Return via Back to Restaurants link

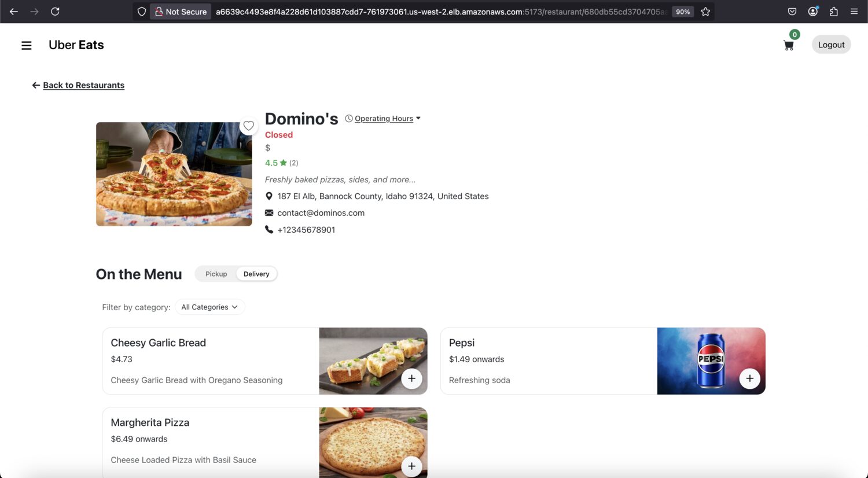[x=83, y=85]
